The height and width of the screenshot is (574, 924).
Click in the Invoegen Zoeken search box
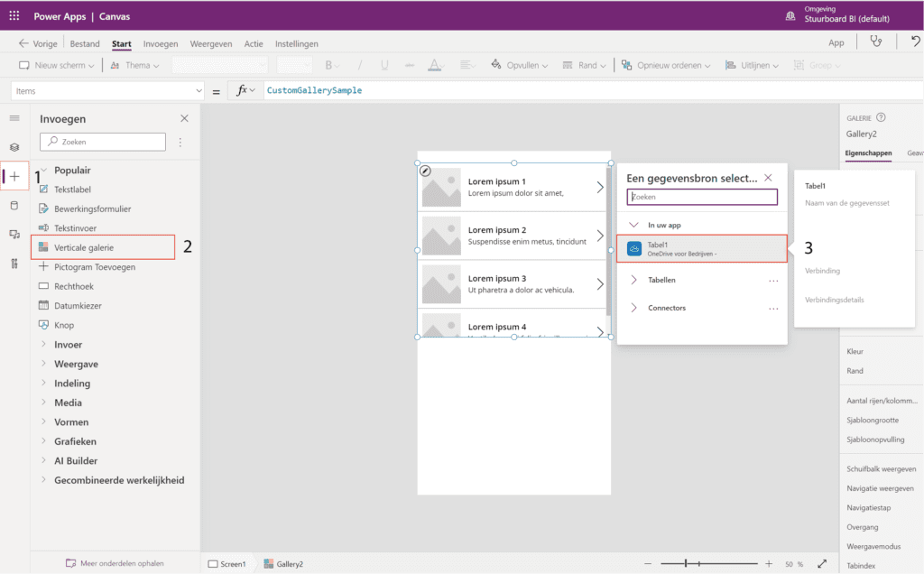(x=103, y=142)
